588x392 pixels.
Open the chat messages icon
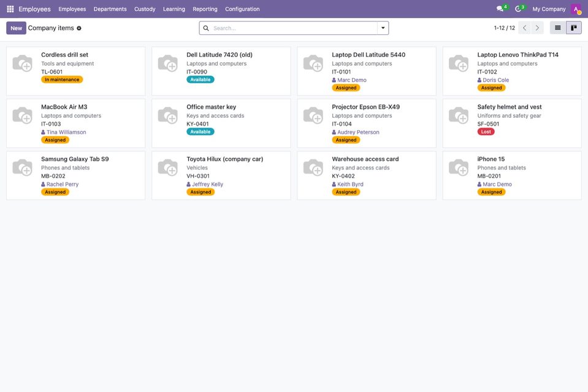tap(500, 9)
